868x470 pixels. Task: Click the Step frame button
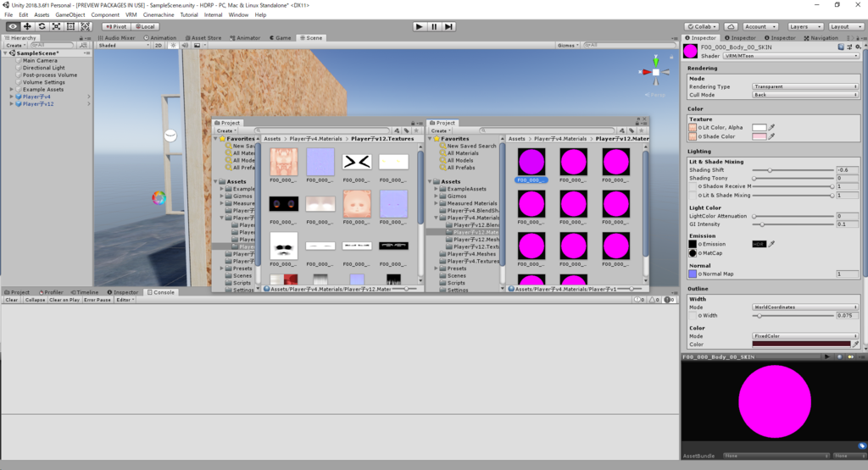[x=448, y=26]
